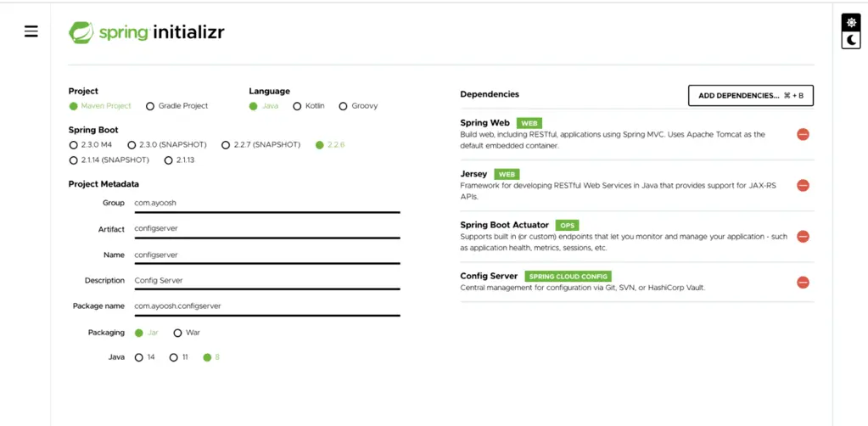Click the Config Server dependency title
This screenshot has height=426, width=868.
(489, 276)
